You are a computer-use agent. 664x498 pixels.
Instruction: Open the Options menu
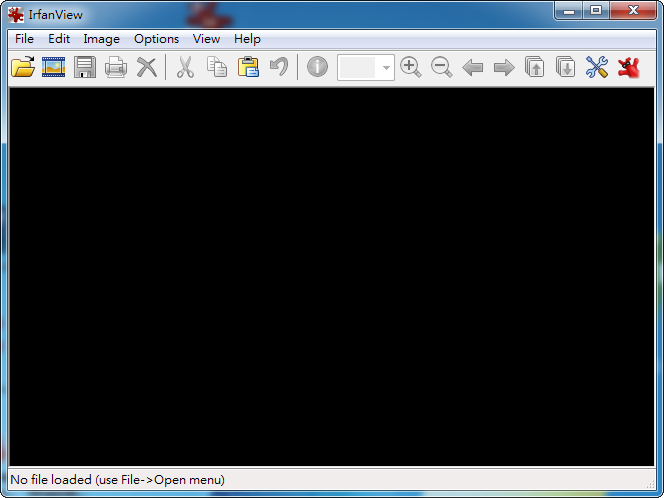pos(156,39)
